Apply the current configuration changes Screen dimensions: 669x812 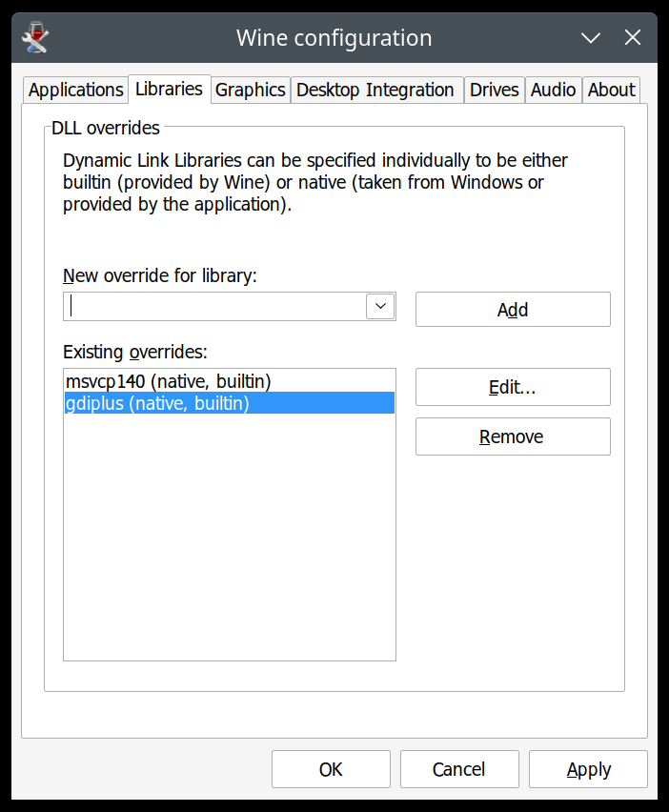588,769
